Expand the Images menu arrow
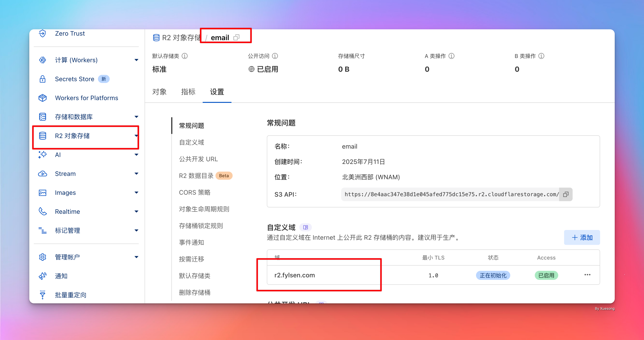This screenshot has height=340, width=644. [136, 193]
